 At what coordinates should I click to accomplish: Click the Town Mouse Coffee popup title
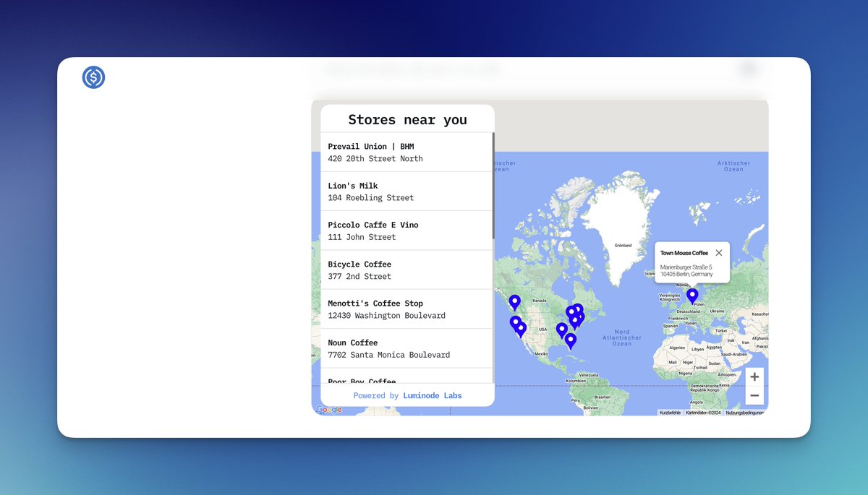(684, 253)
